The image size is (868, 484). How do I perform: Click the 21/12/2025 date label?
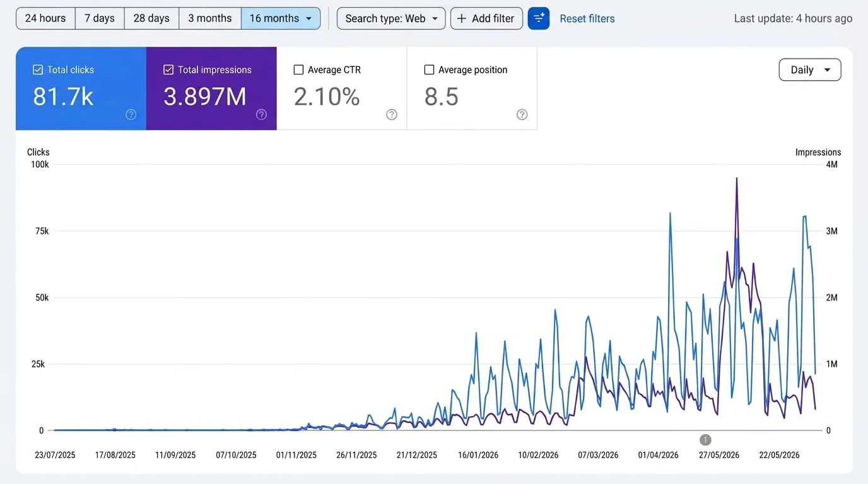[x=417, y=455]
